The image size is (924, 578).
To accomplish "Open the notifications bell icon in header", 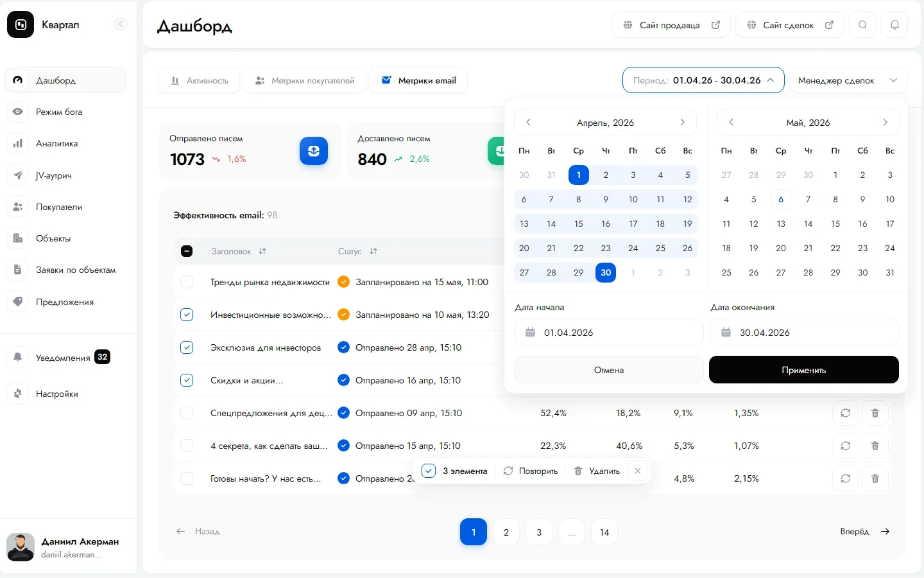I will click(894, 25).
